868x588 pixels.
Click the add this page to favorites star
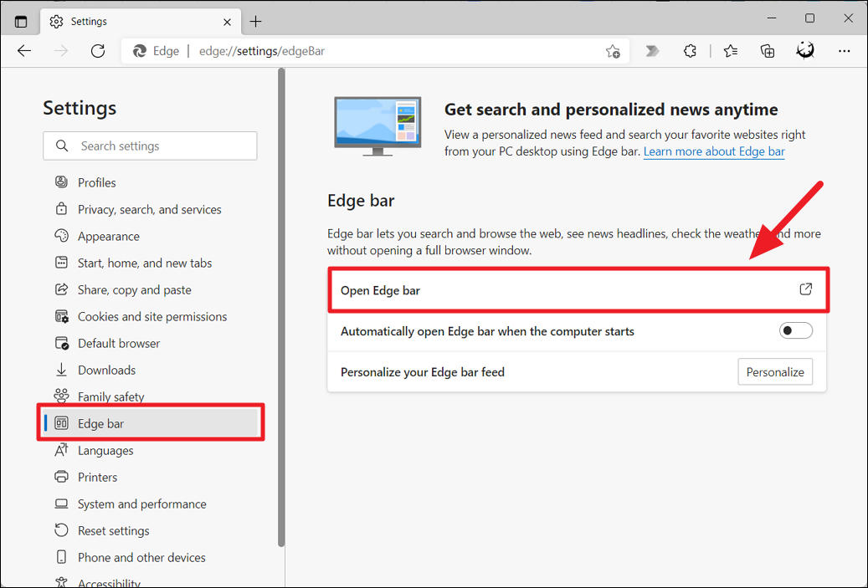[612, 51]
